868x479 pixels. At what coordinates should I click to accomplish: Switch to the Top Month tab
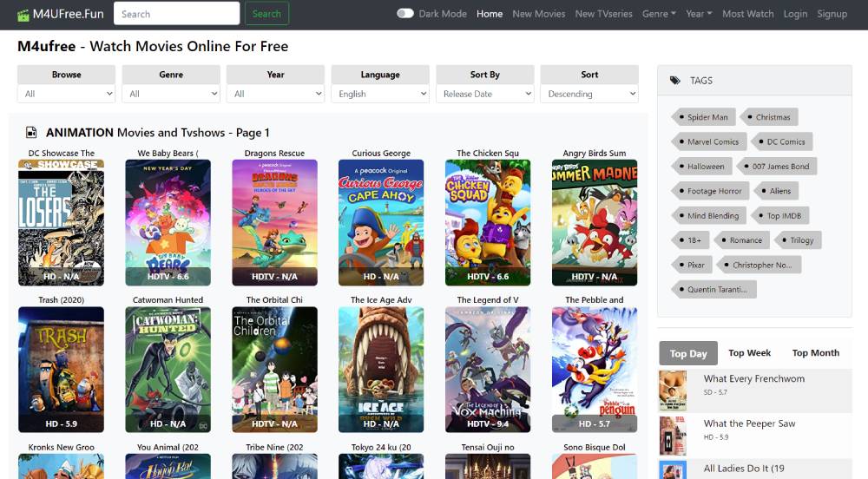coord(815,353)
